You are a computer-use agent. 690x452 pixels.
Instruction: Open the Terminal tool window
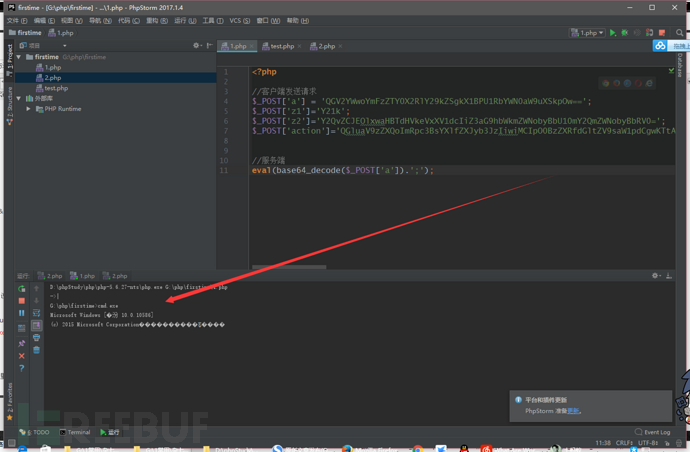[x=75, y=432]
